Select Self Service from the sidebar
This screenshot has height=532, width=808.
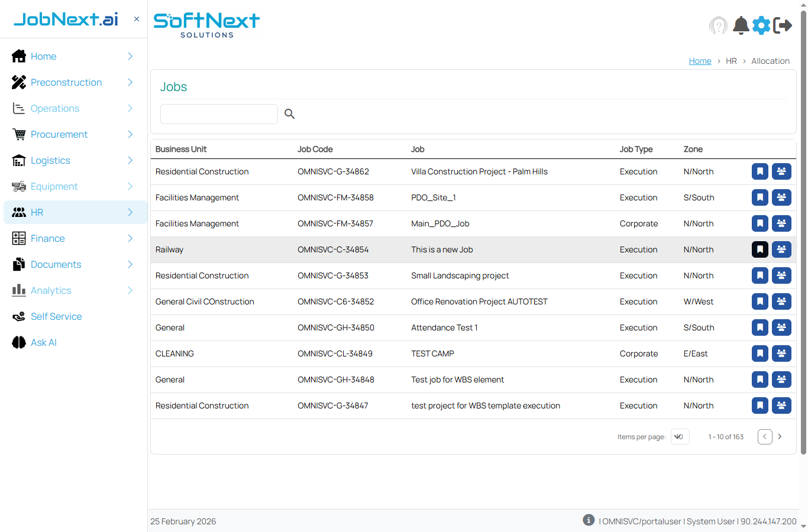point(56,316)
